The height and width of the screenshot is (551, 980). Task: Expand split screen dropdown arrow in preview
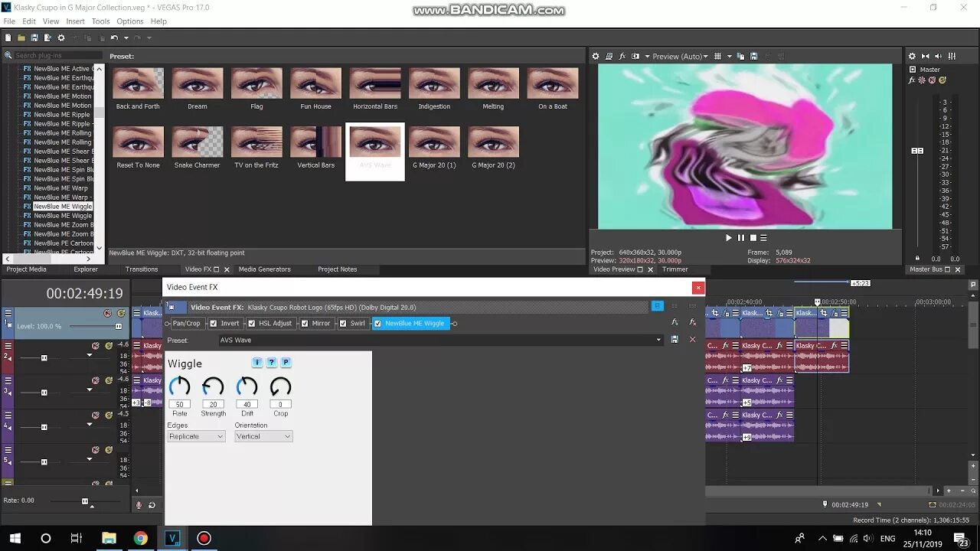click(647, 56)
